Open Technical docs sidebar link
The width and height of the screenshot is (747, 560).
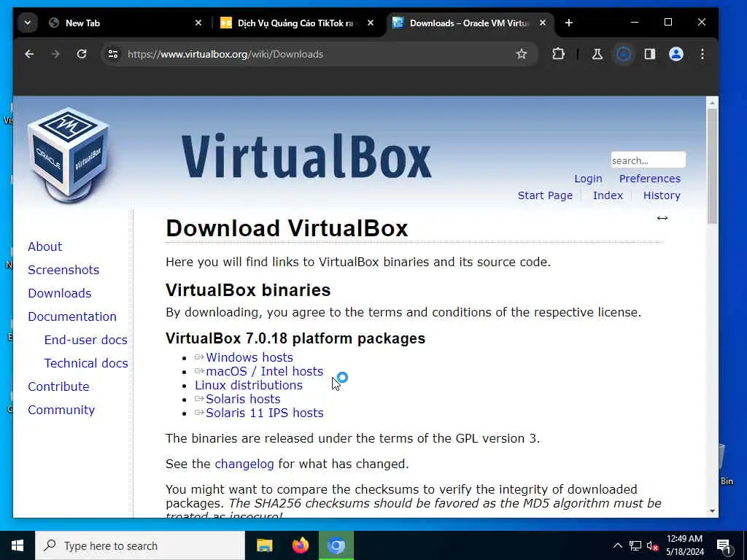tap(86, 363)
